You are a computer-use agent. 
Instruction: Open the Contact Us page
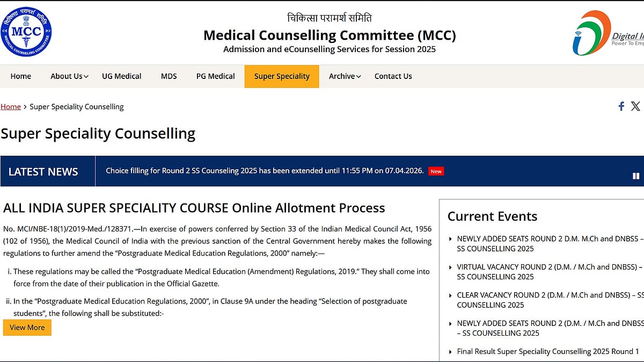(393, 76)
